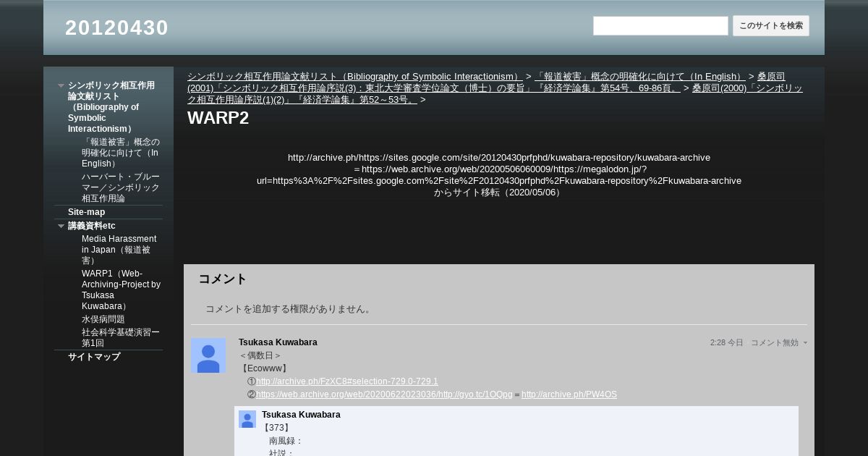Go to Bibliography of Symbolic Interactionism breadcrumb
Screen dimensions: 868x456
click(x=354, y=77)
